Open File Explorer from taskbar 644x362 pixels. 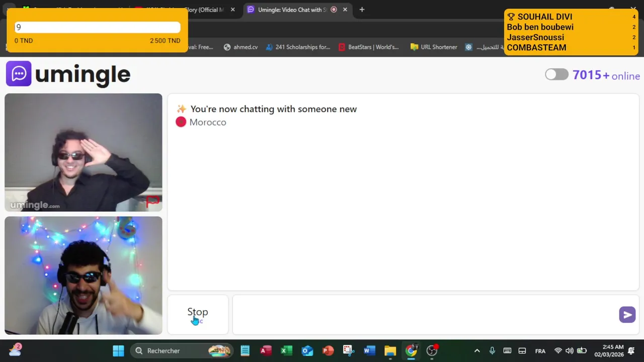(390, 351)
